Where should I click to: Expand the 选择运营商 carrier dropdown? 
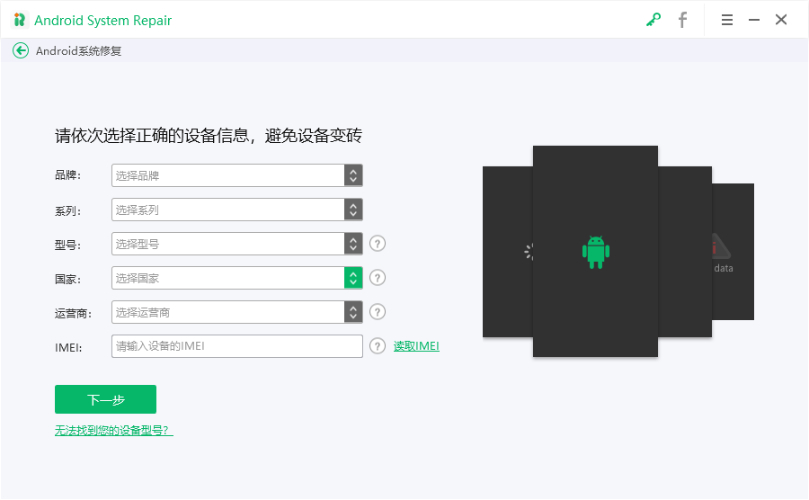coord(353,312)
